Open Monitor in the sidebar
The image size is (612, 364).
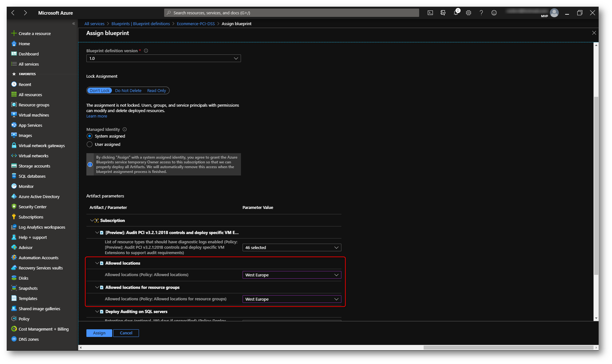(x=26, y=186)
